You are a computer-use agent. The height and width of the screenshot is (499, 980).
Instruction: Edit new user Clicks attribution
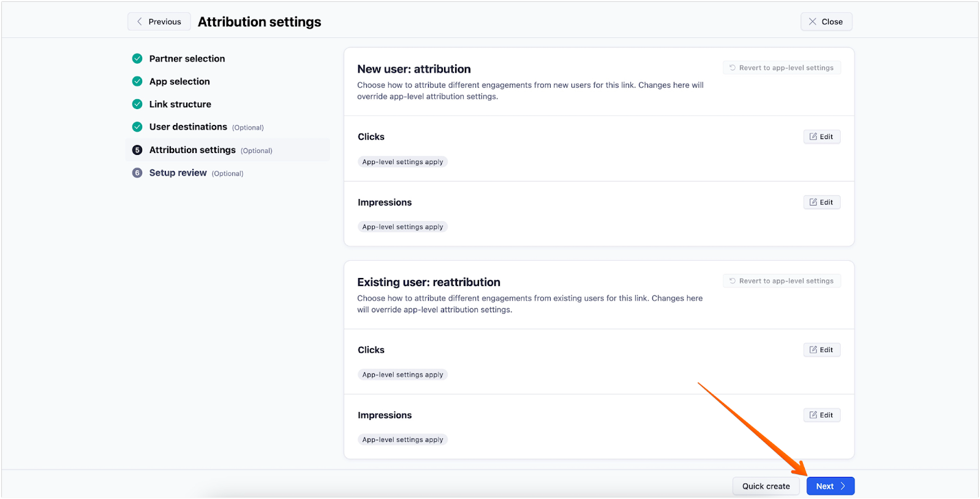821,137
